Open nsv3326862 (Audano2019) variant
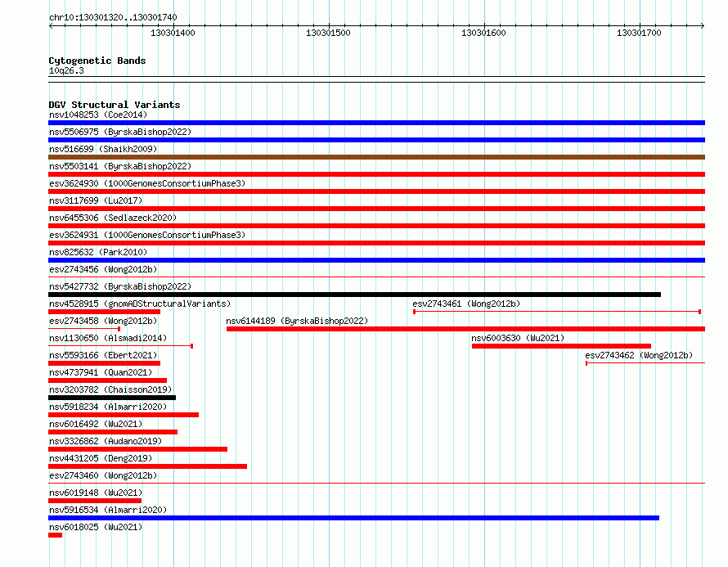728x567 pixels. pos(106,441)
